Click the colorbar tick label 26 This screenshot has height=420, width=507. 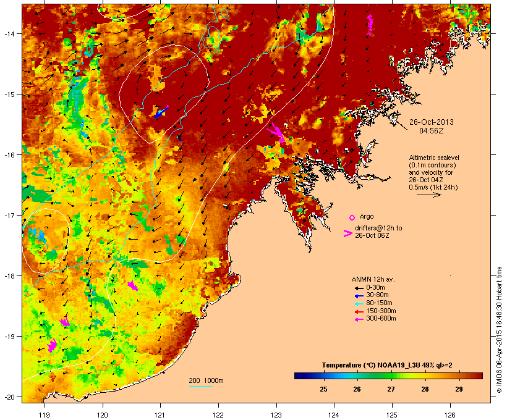pyautogui.click(x=357, y=389)
